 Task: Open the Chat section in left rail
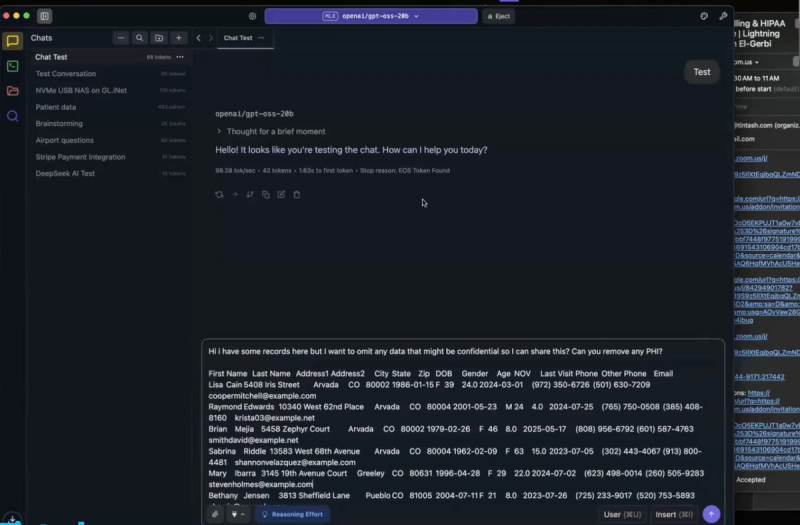point(13,41)
